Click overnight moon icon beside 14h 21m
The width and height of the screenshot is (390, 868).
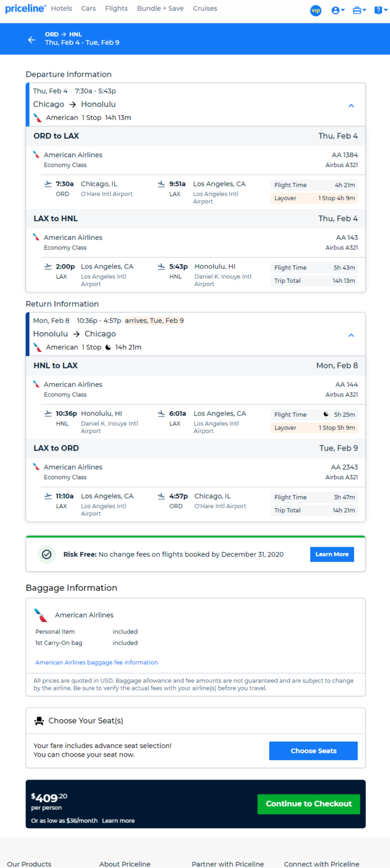108,347
